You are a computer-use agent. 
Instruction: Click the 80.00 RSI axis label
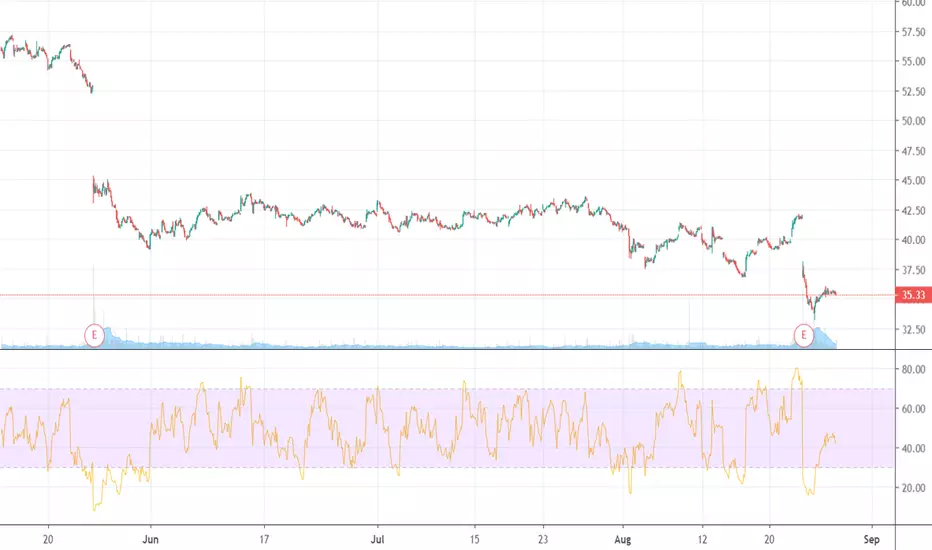tap(913, 369)
